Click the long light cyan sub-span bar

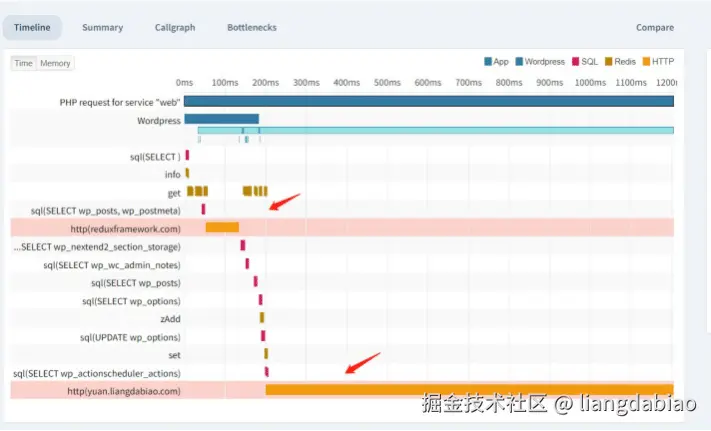click(435, 131)
